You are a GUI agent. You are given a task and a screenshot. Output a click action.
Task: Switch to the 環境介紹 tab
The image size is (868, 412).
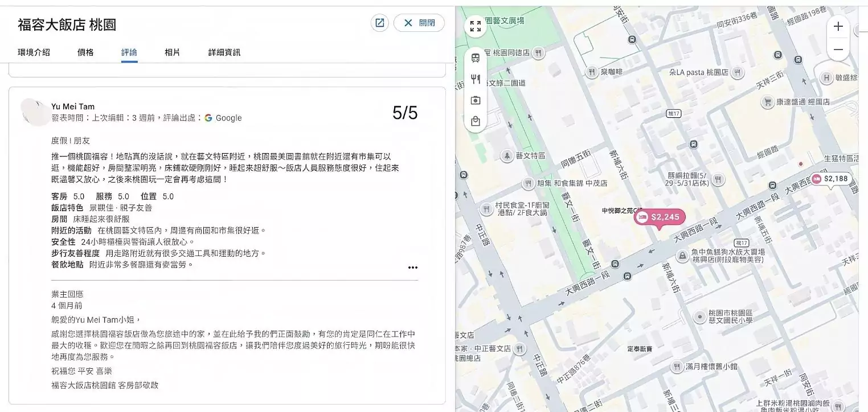point(34,52)
